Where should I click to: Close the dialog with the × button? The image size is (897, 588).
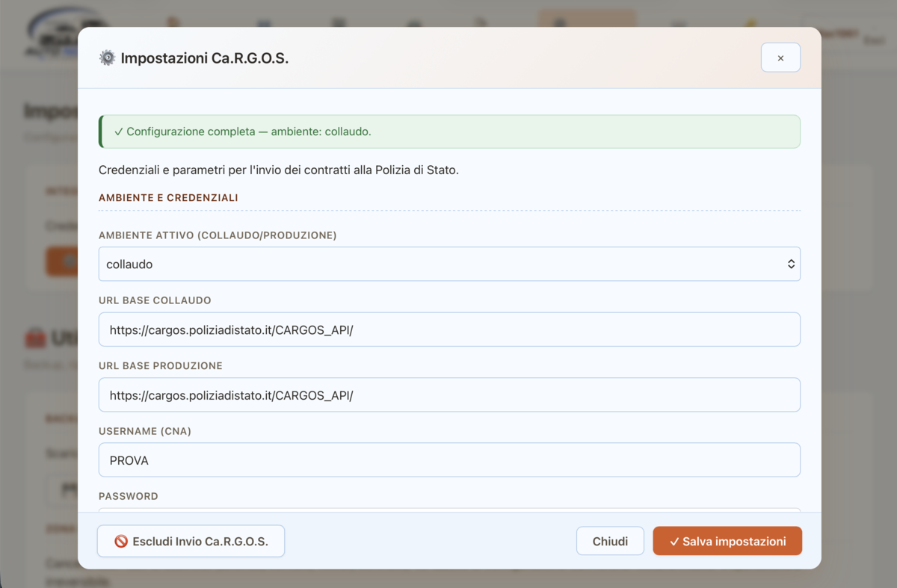coord(780,58)
